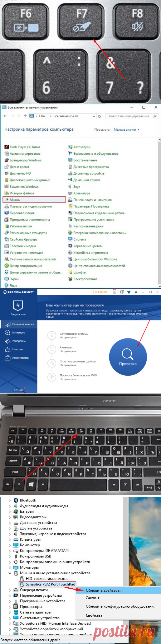Screen dimensions: 161x644
Task: Refresh the control panel address bar
Action: pos(100,116)
